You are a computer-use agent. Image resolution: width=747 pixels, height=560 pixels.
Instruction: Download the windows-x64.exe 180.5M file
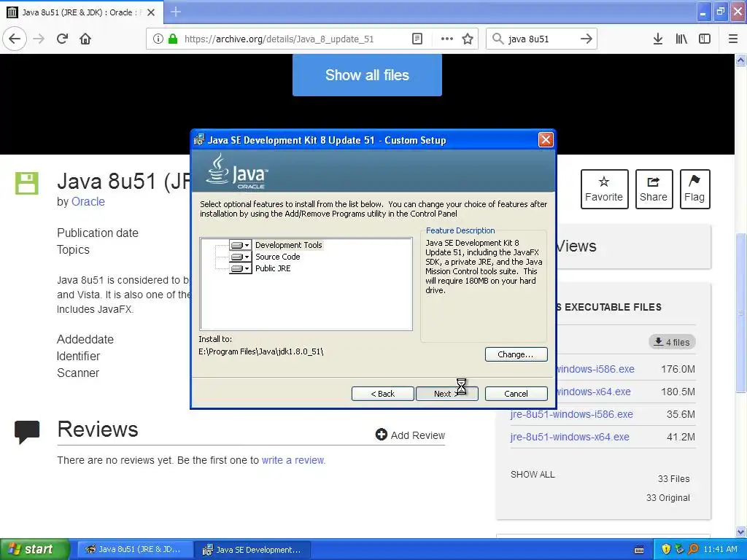[x=594, y=392]
